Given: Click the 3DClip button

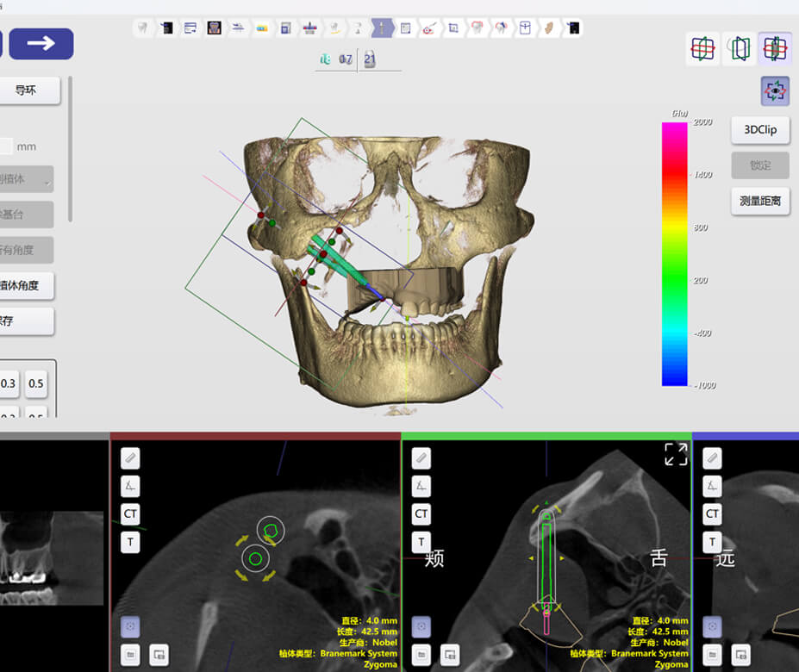Looking at the screenshot, I should 760,130.
